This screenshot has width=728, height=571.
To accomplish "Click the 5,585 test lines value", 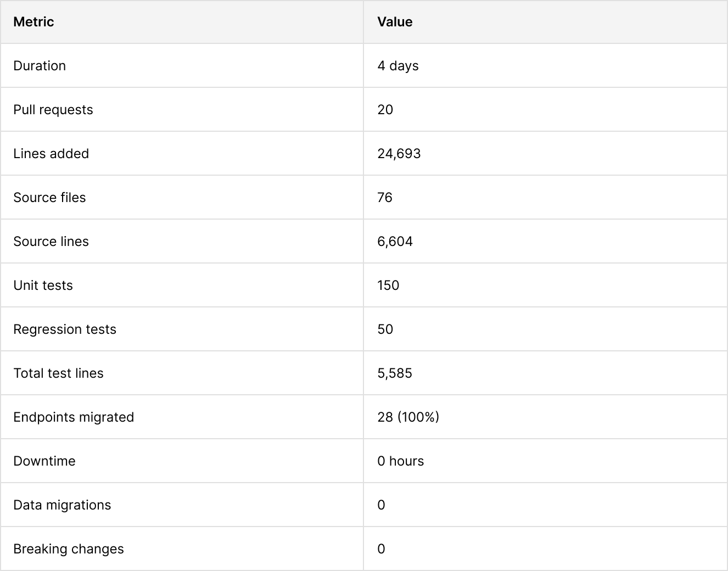I will click(x=395, y=373).
